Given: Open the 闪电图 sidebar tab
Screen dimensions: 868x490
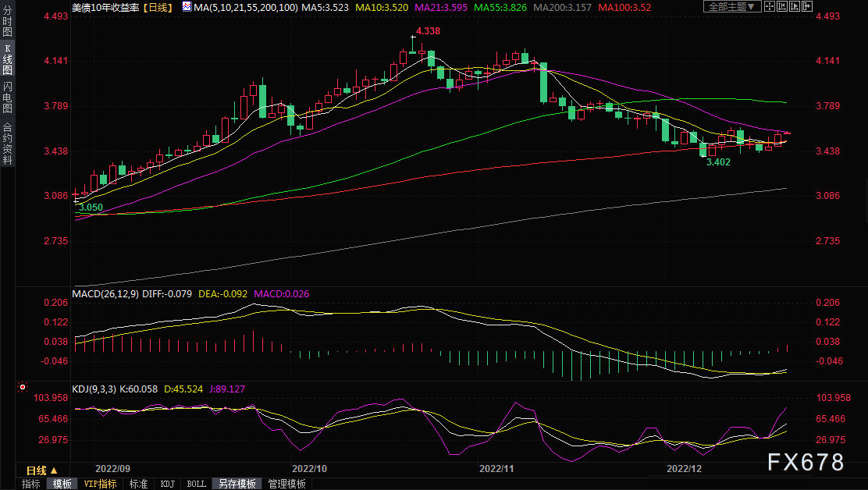Looking at the screenshot, I should pos(7,99).
